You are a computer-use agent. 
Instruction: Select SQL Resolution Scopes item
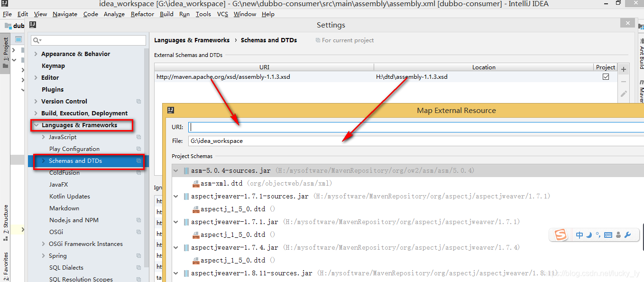point(81,279)
